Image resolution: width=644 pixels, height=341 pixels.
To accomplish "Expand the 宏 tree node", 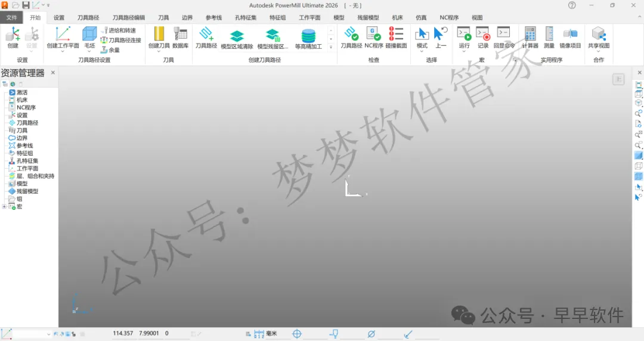I will point(4,207).
